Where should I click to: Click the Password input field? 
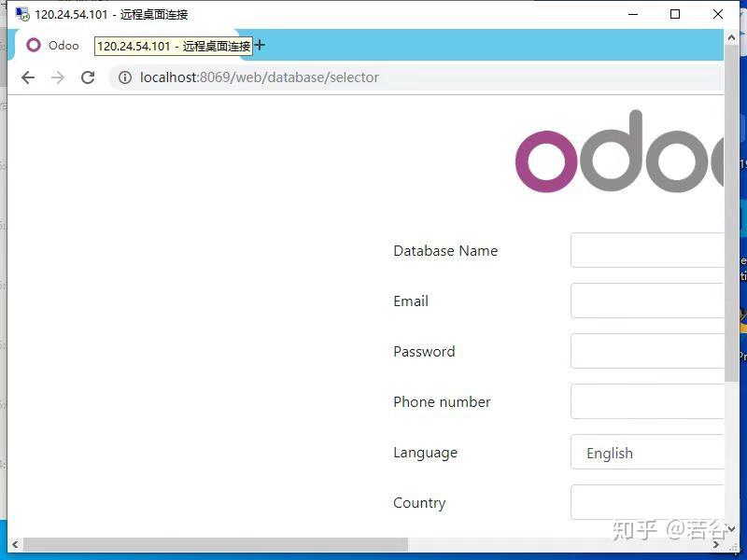click(646, 350)
